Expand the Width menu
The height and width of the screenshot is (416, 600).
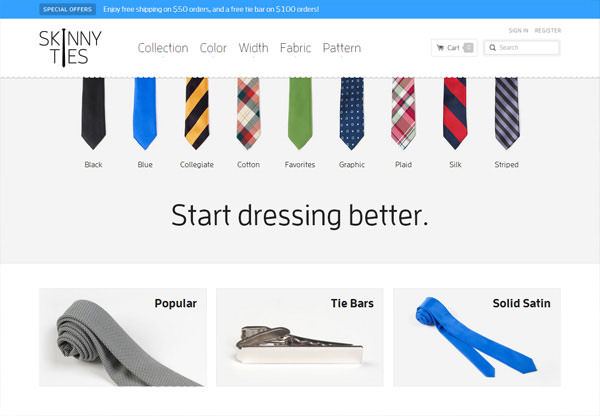tap(253, 48)
